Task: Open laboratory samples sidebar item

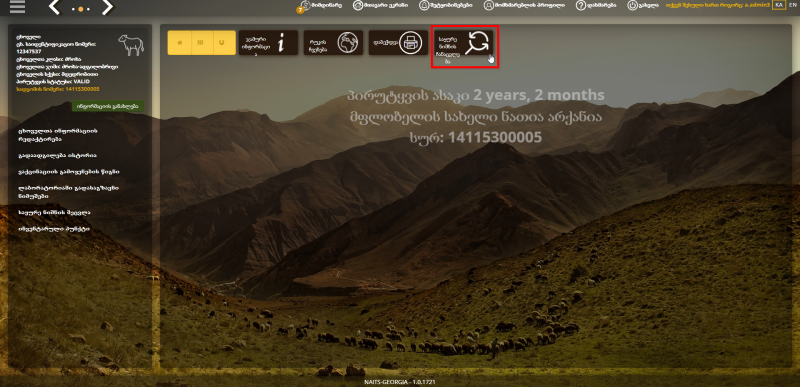Action: point(68,192)
